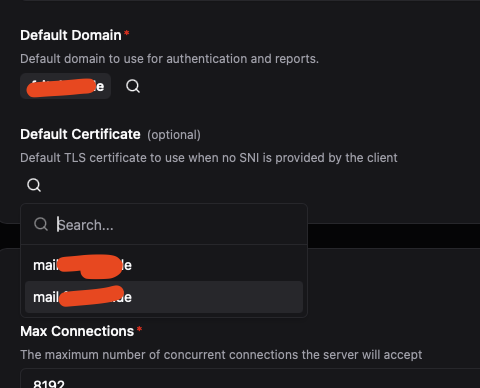The width and height of the screenshot is (480, 388).
Task: Select the '(optional)' label text
Action: point(174,135)
